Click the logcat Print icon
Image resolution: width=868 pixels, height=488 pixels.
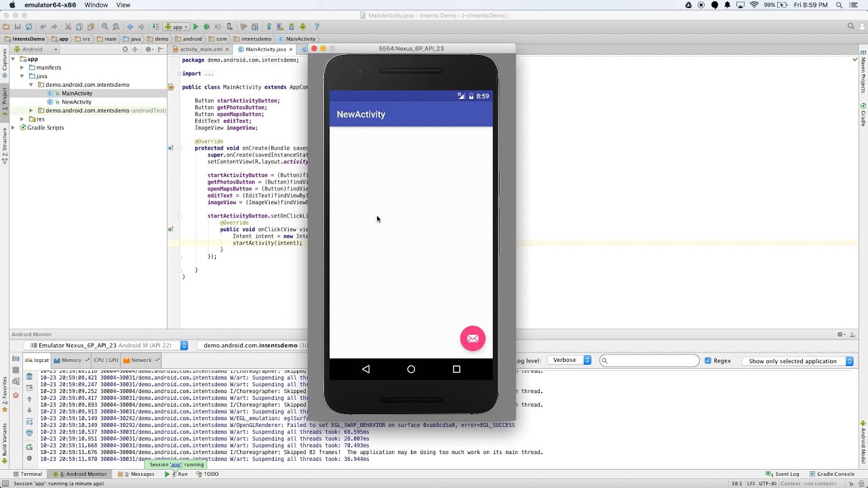[x=29, y=432]
